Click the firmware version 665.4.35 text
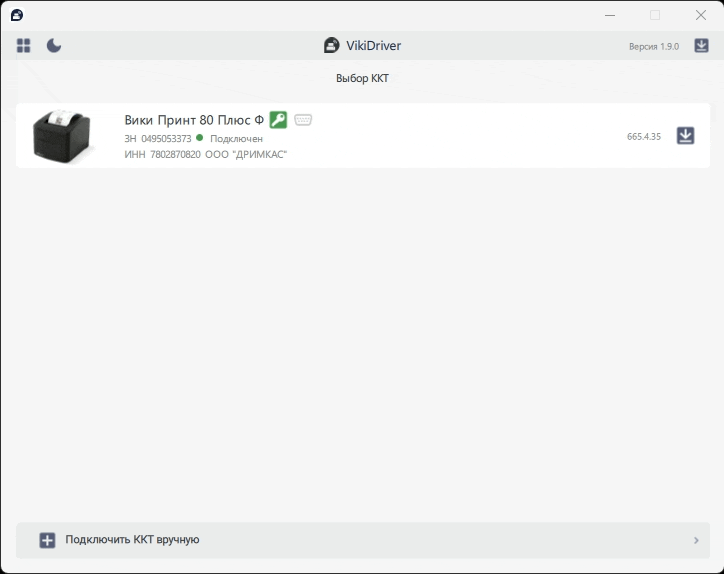The height and width of the screenshot is (574, 724). click(x=644, y=136)
